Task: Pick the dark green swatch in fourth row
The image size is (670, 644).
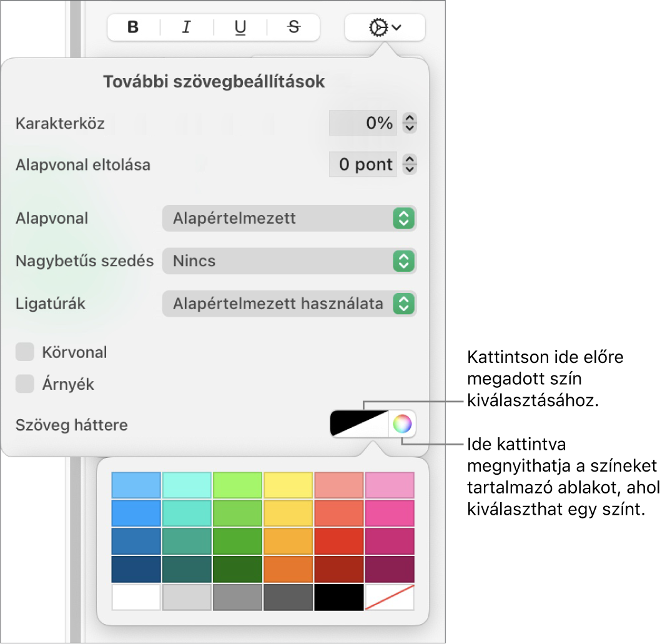Action: pyautogui.click(x=237, y=569)
